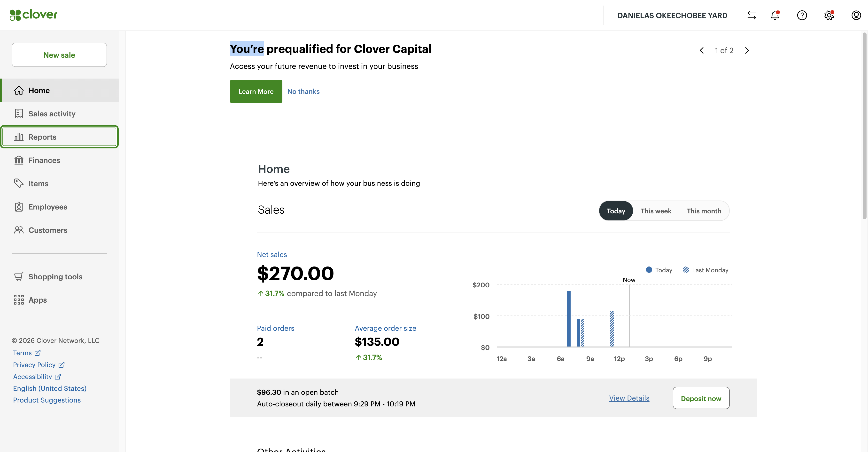Switch sales range to This month
Screen dimensions: 868x452
pos(704,211)
